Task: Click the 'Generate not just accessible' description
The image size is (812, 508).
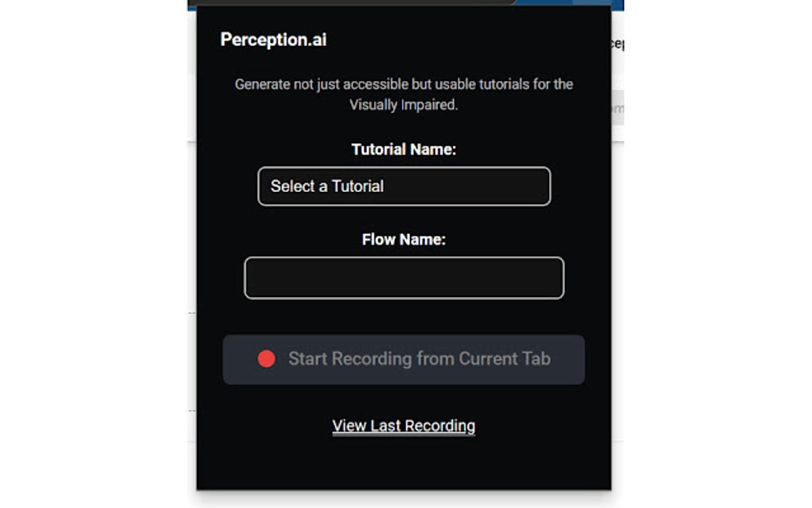Action: (x=404, y=84)
